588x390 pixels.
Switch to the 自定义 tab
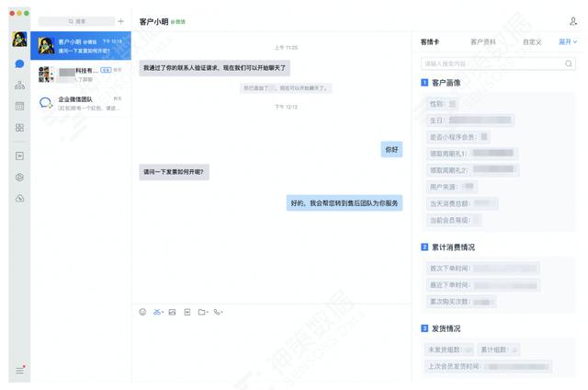coord(532,41)
